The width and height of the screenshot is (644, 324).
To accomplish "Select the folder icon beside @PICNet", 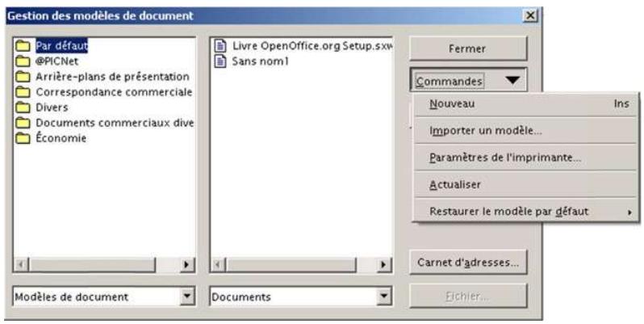I will (x=23, y=61).
